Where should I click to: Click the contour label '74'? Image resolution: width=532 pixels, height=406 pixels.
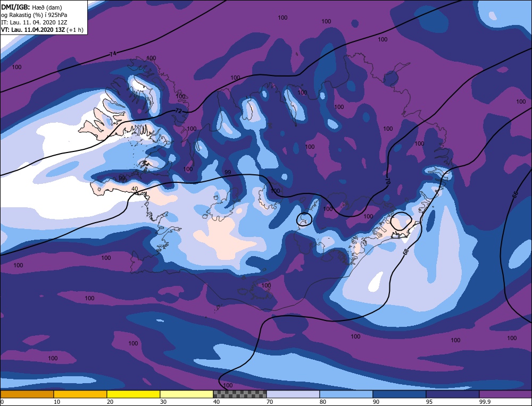[113, 54]
